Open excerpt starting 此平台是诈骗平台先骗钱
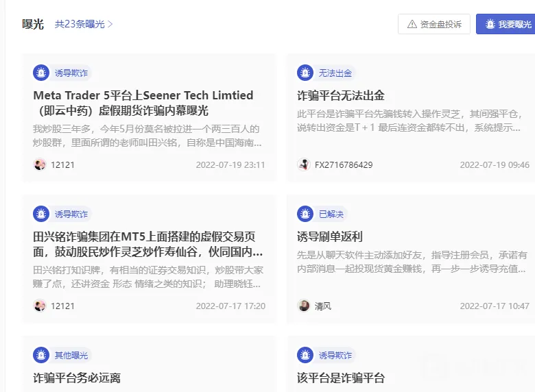 409,121
